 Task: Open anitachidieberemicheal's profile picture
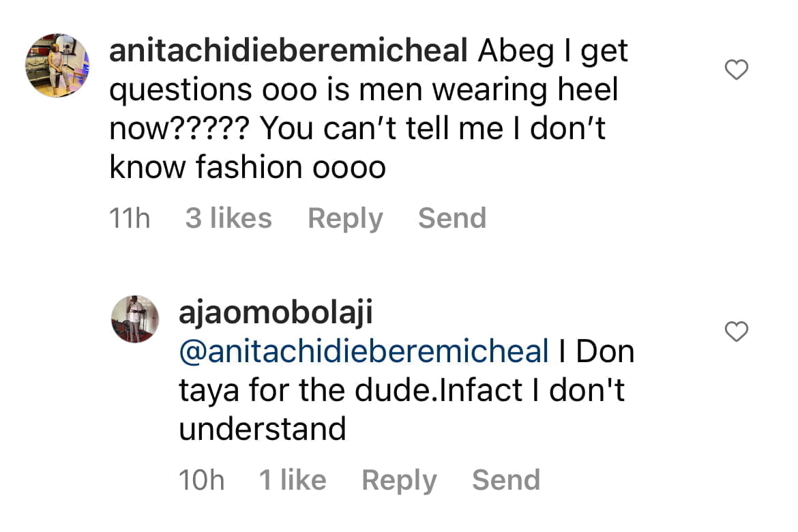[x=57, y=65]
